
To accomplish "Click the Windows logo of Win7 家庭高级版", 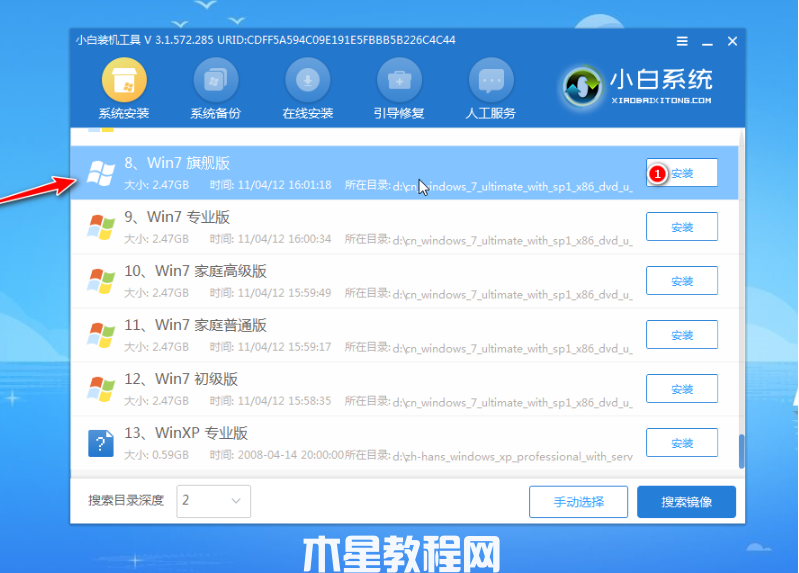I will pyautogui.click(x=101, y=281).
